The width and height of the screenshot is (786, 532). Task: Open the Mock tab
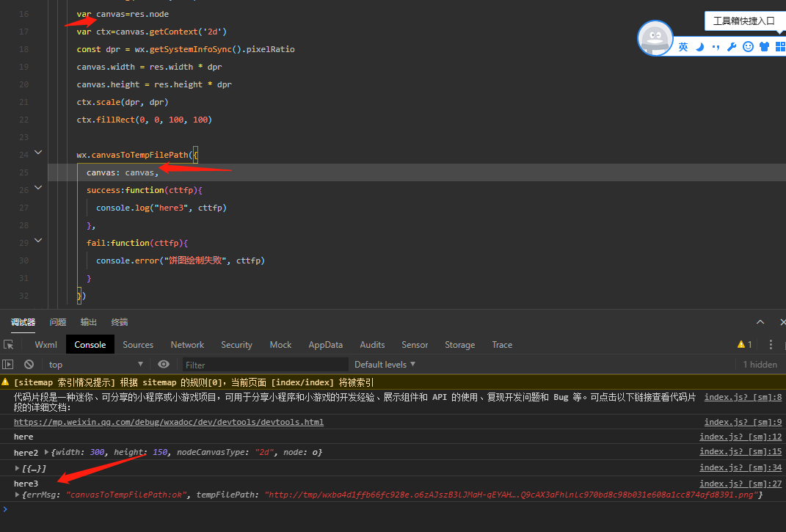(x=280, y=344)
